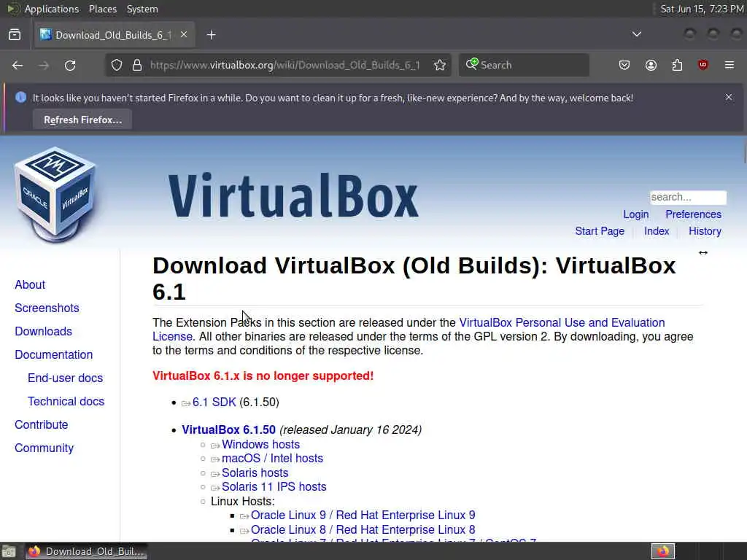Reload the page with the refresh icon
This screenshot has height=560, width=747.
(70, 65)
